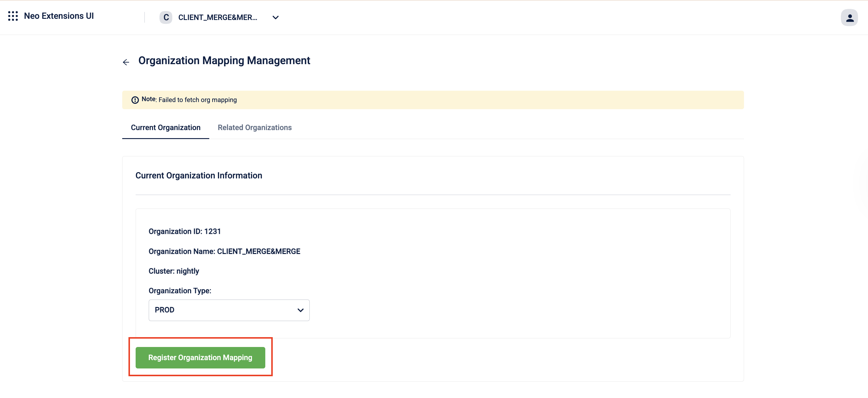This screenshot has height=398, width=868.
Task: Click the Organization ID: 1231 text
Action: click(x=184, y=232)
